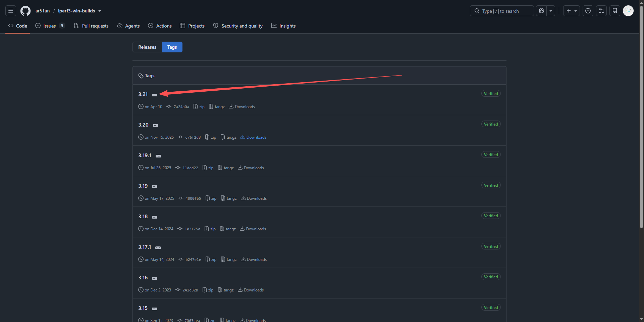644x322 pixels.
Task: Open the user avatar menu
Action: (628, 11)
